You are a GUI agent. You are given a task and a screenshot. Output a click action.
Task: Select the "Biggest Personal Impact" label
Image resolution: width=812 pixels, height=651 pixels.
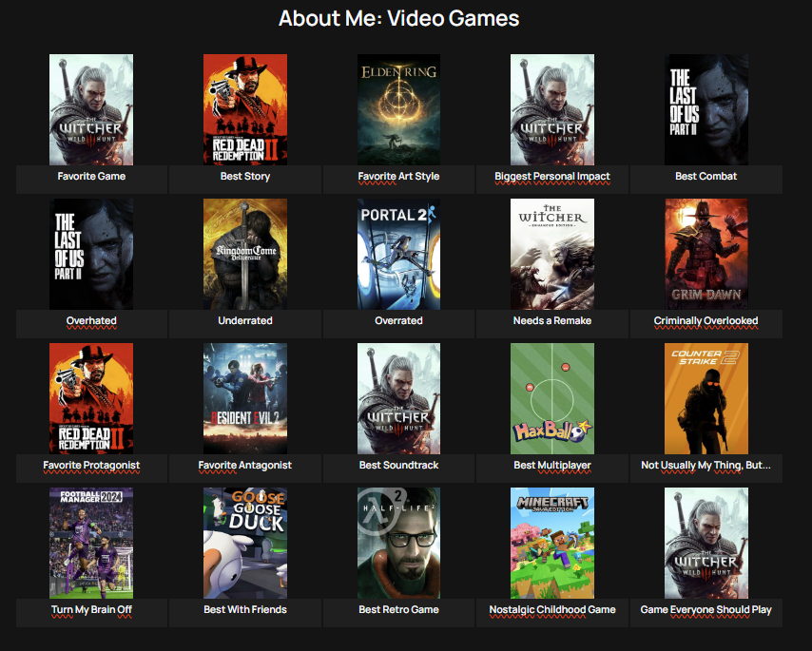(x=552, y=176)
